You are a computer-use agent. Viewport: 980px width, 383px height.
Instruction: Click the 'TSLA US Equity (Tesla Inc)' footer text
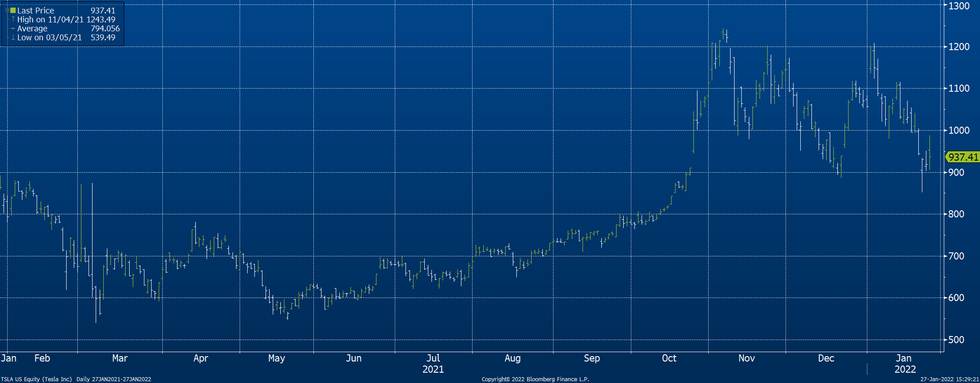pyautogui.click(x=36, y=379)
